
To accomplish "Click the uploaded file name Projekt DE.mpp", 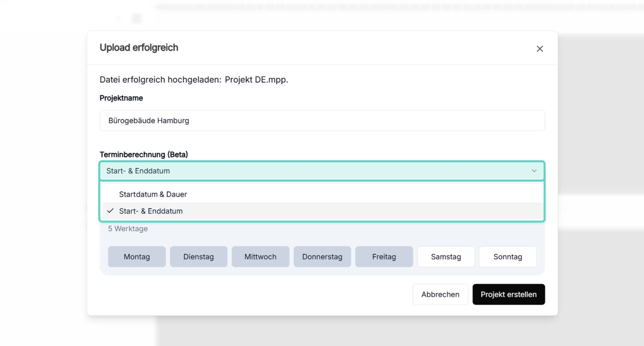I will 256,80.
